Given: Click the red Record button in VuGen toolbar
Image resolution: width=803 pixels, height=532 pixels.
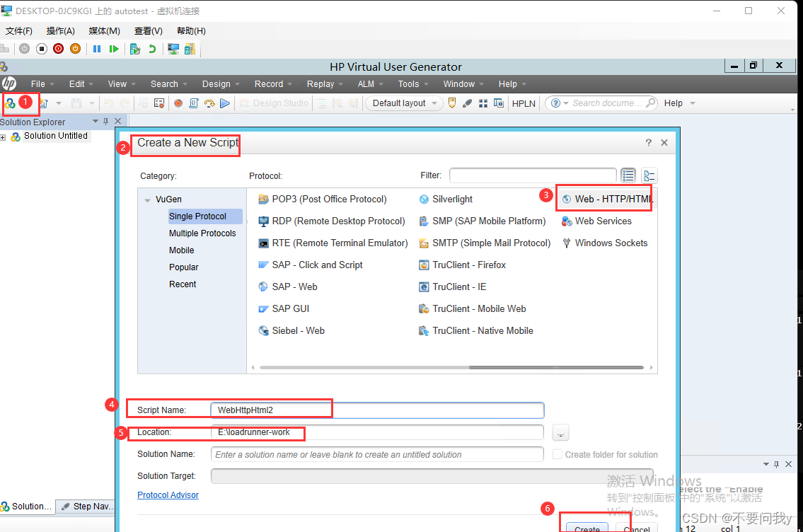Looking at the screenshot, I should click(178, 103).
